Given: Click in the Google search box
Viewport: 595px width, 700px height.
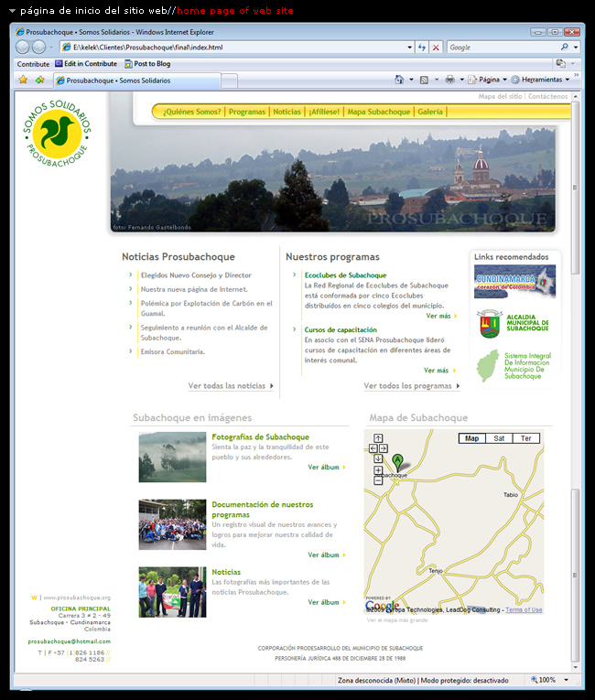Looking at the screenshot, I should [x=503, y=47].
